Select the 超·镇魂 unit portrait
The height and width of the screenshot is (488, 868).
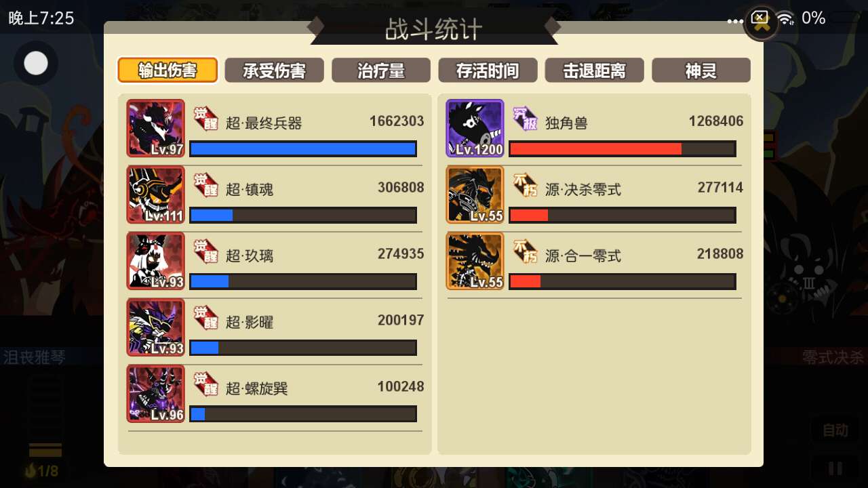pos(155,195)
